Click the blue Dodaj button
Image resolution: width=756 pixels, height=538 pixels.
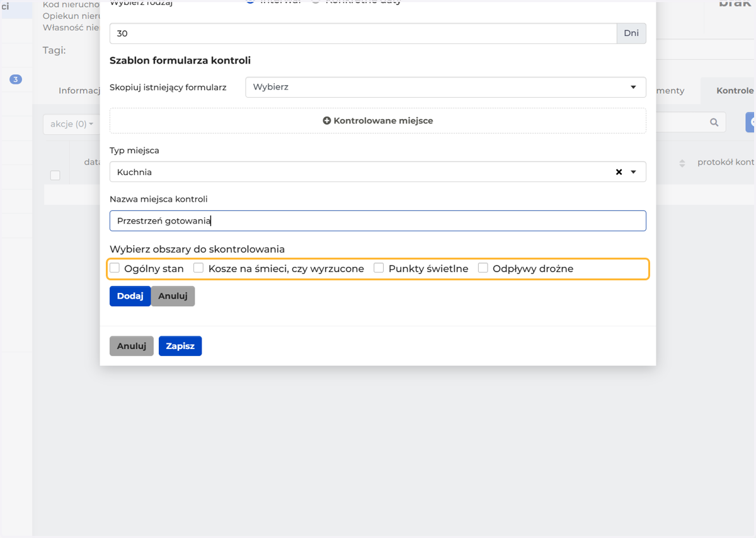[x=130, y=296]
